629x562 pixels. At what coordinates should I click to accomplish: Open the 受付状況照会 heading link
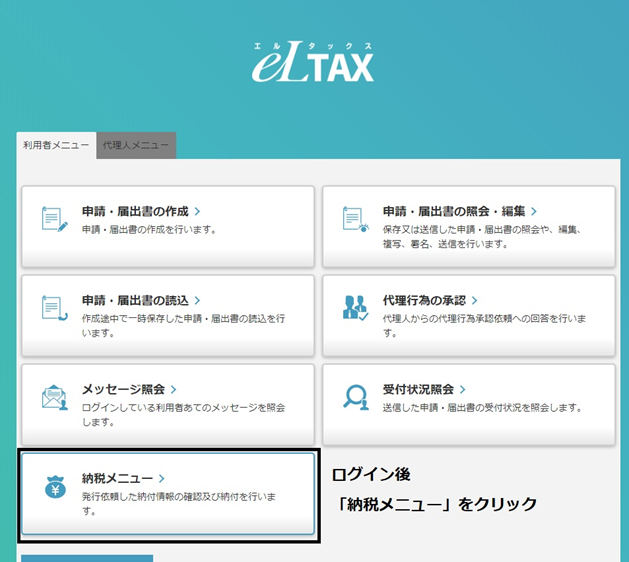tap(418, 390)
